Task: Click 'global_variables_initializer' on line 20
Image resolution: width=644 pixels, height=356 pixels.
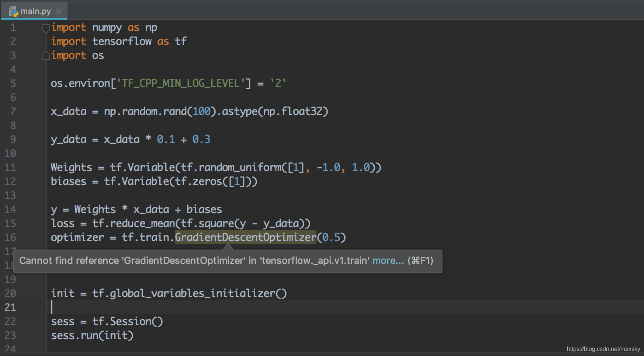Action: tap(193, 294)
